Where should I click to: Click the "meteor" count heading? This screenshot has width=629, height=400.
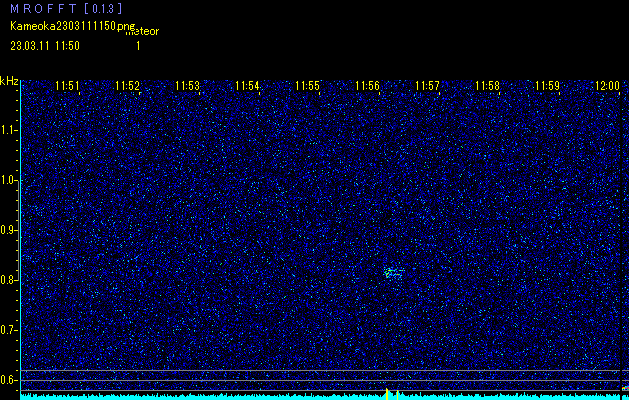pos(142,31)
